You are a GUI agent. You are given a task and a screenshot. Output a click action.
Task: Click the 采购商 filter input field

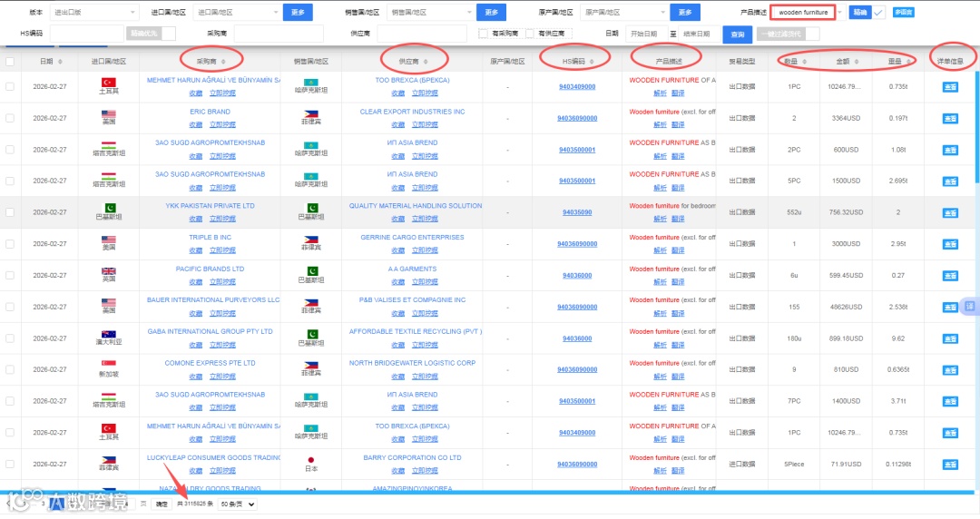coord(279,34)
